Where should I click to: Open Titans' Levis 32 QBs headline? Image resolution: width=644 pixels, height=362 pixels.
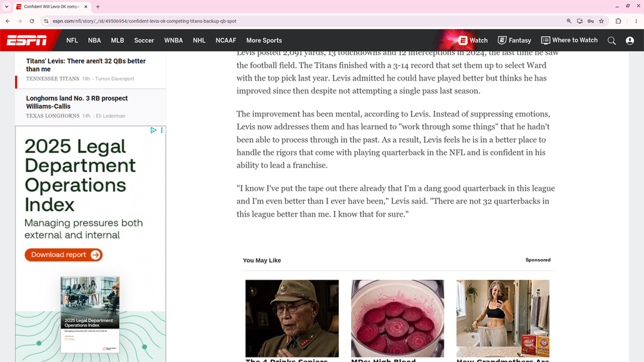(x=86, y=65)
